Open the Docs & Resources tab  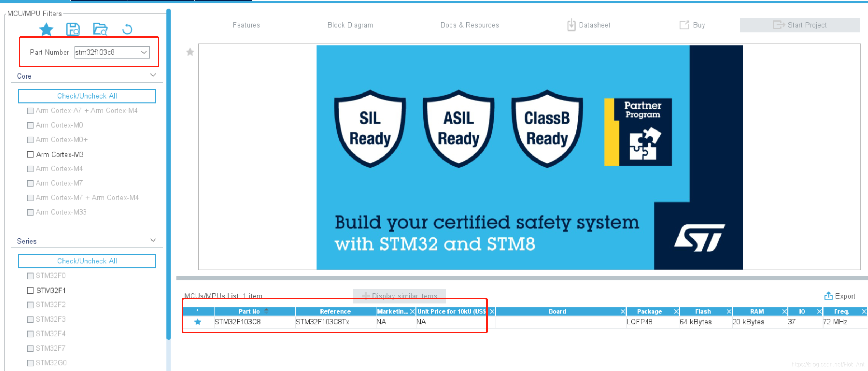(x=470, y=25)
